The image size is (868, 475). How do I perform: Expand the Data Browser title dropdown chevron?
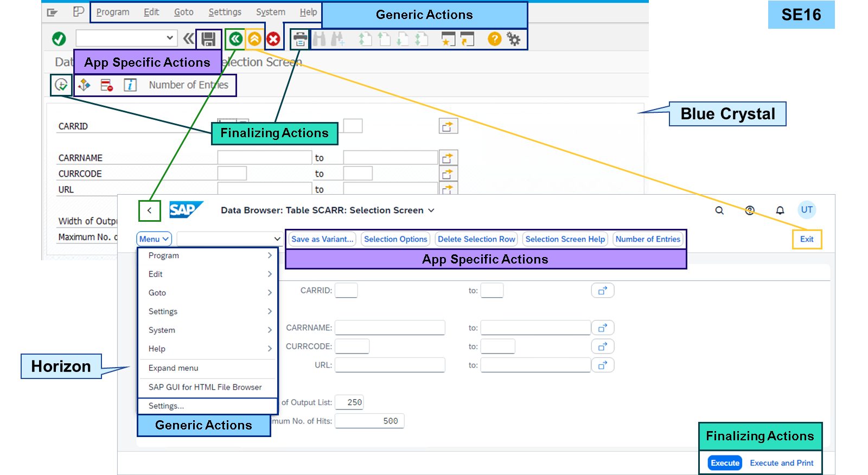[x=431, y=210]
